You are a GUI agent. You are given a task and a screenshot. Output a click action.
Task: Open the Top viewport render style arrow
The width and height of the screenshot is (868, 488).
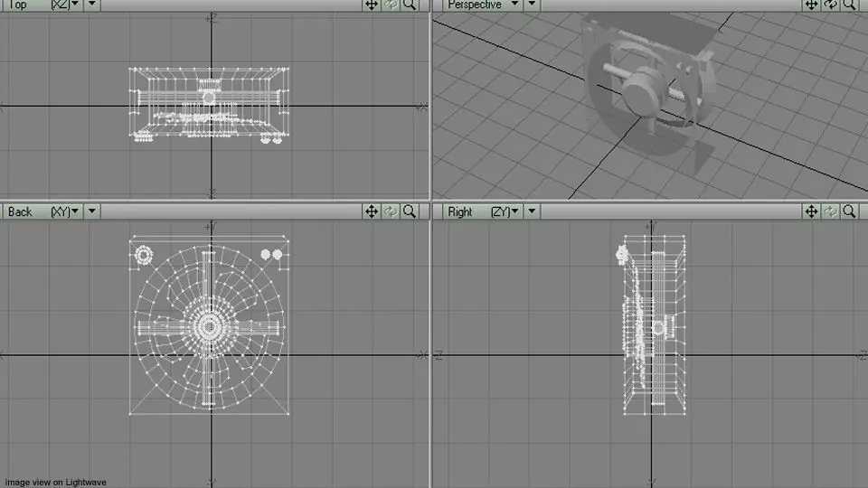pyautogui.click(x=92, y=5)
